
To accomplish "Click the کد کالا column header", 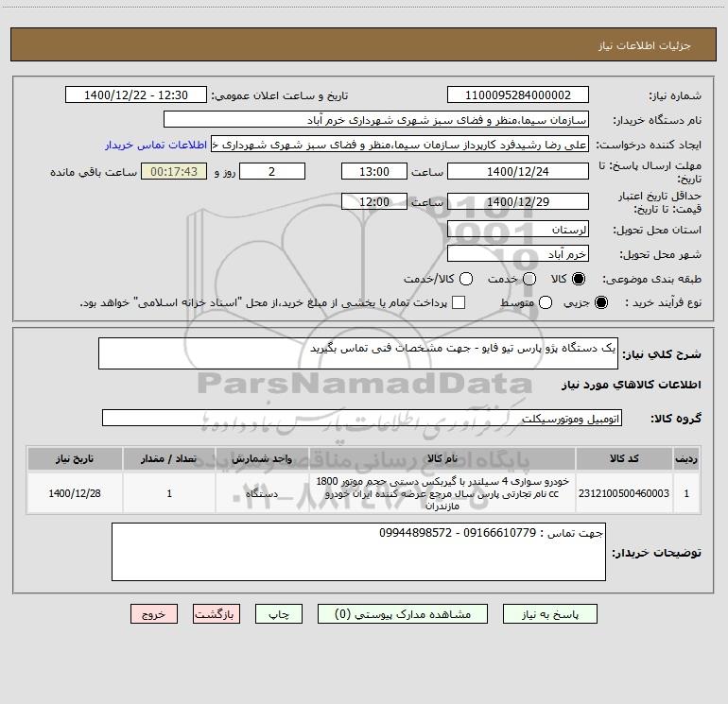I will 624,458.
